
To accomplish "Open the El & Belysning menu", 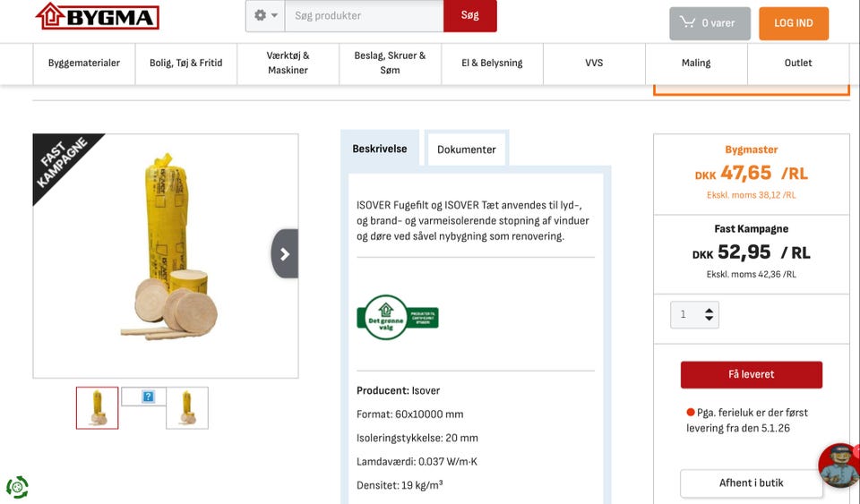I will (x=492, y=63).
